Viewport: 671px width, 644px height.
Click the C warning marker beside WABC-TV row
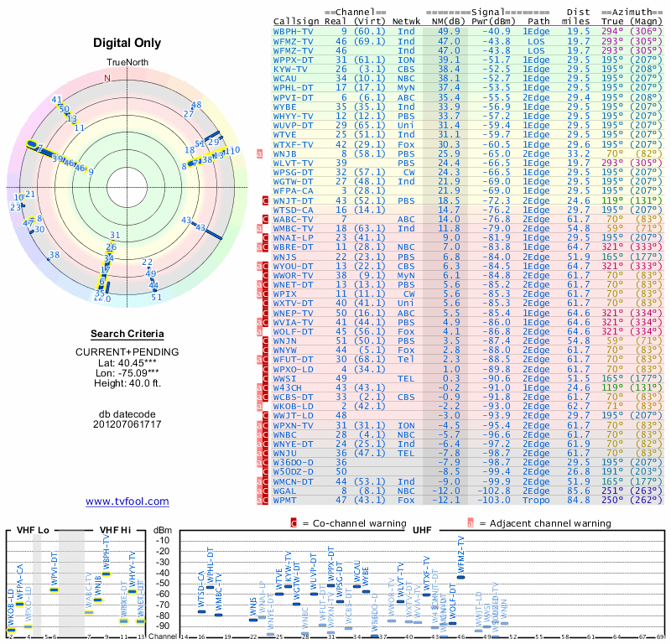(265, 219)
